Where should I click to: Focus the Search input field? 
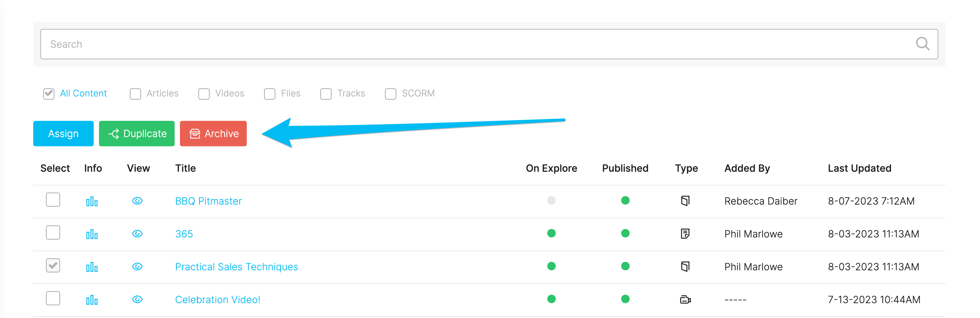pyautogui.click(x=489, y=44)
